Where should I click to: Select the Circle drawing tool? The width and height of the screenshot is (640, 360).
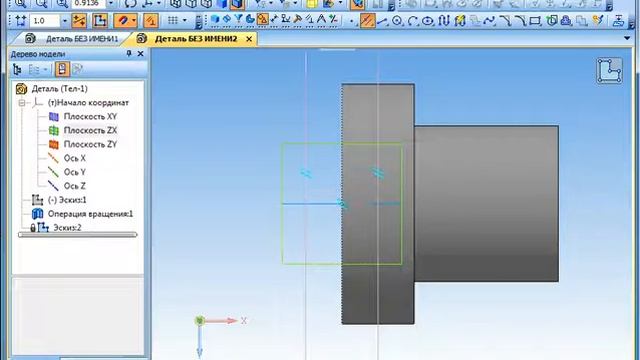[397, 20]
